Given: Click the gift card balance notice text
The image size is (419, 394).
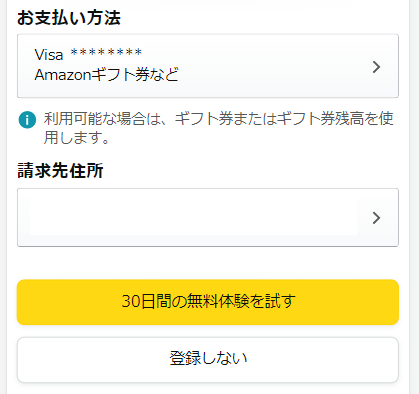Looking at the screenshot, I should pyautogui.click(x=218, y=128).
